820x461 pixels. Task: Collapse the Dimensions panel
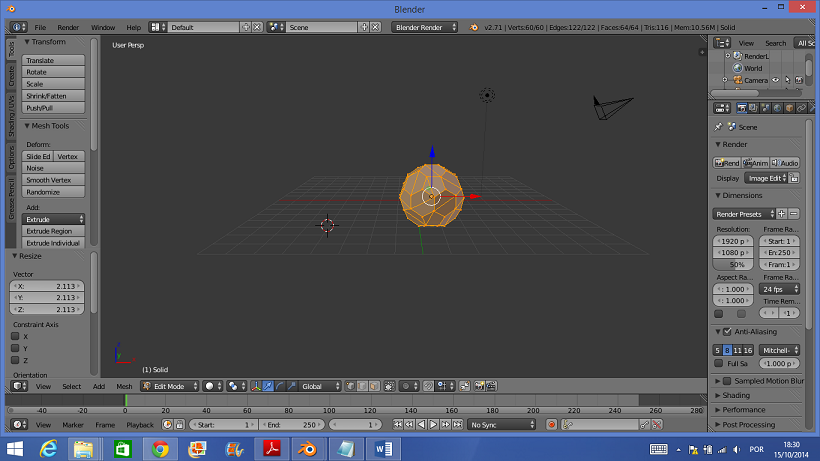(742, 195)
